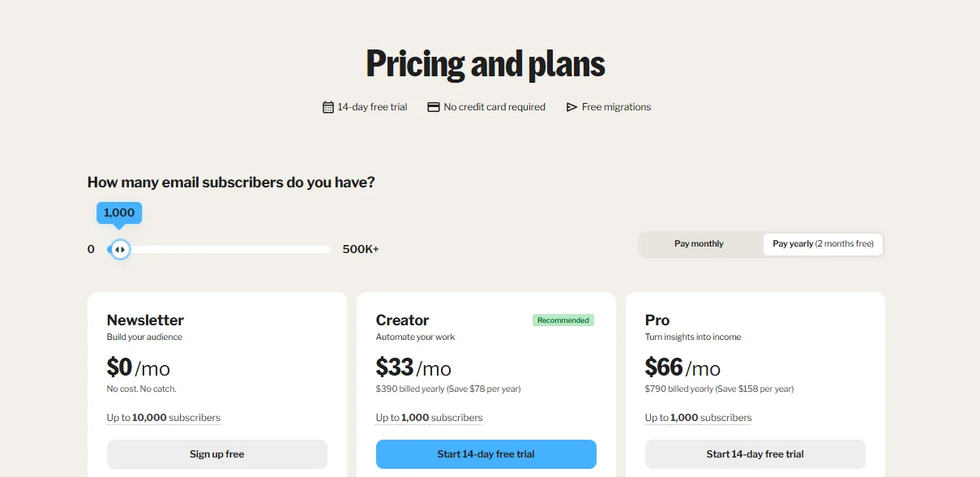Image resolution: width=980 pixels, height=477 pixels.
Task: Click Up to 1,000 subscribers under Creator
Action: [429, 417]
